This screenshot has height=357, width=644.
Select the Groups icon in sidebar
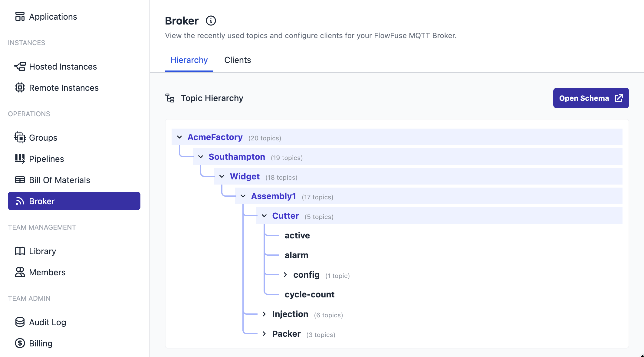click(x=20, y=137)
